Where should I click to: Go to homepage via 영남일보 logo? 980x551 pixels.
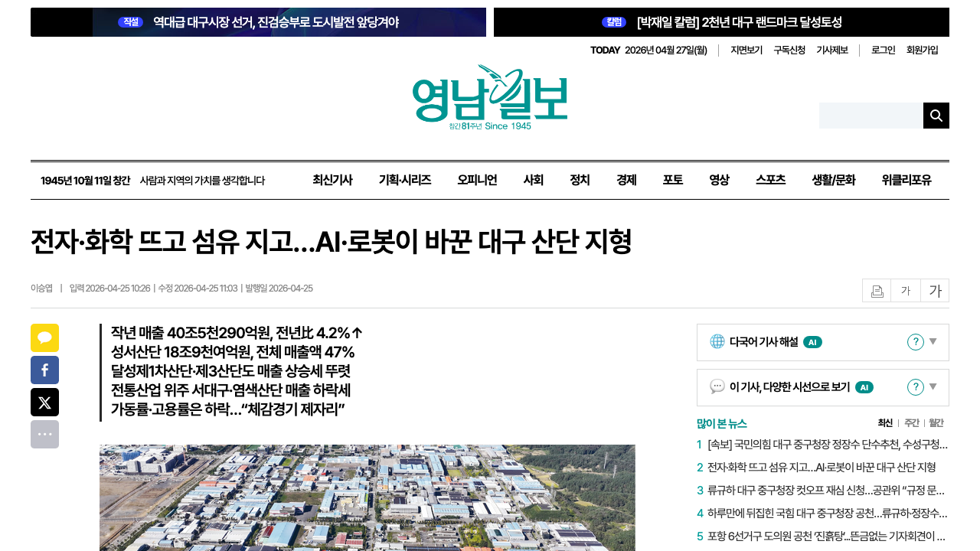490,98
